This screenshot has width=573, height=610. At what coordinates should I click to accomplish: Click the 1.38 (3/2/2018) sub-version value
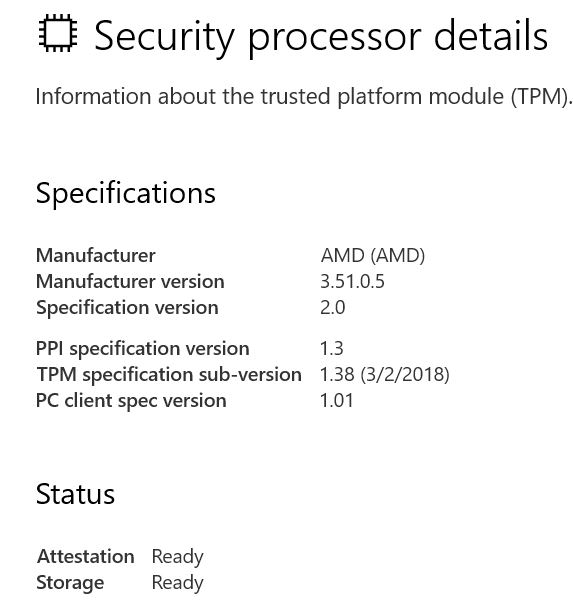[385, 375]
